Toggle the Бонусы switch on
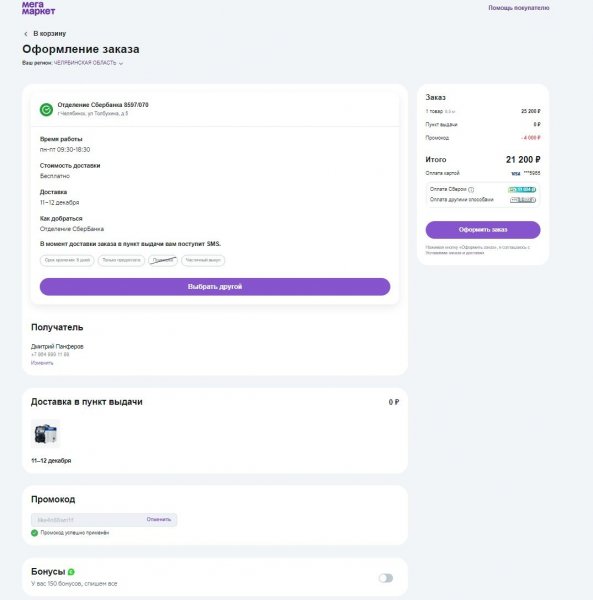 (386, 578)
